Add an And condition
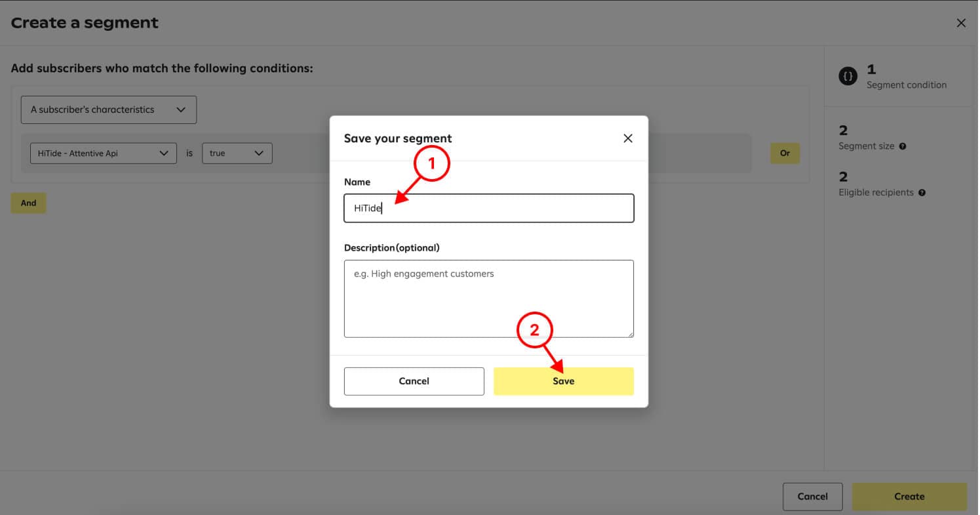The width and height of the screenshot is (980, 515). (28, 203)
